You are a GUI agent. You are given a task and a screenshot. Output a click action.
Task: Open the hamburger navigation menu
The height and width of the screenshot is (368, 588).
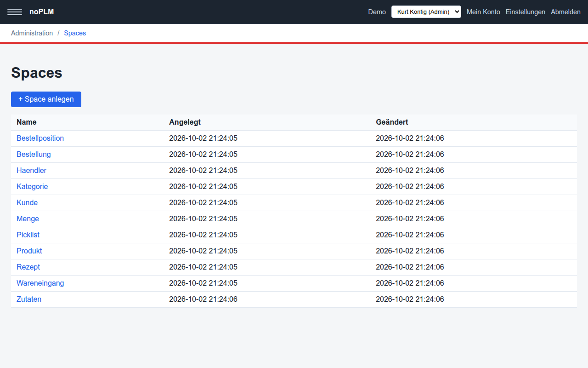[15, 12]
